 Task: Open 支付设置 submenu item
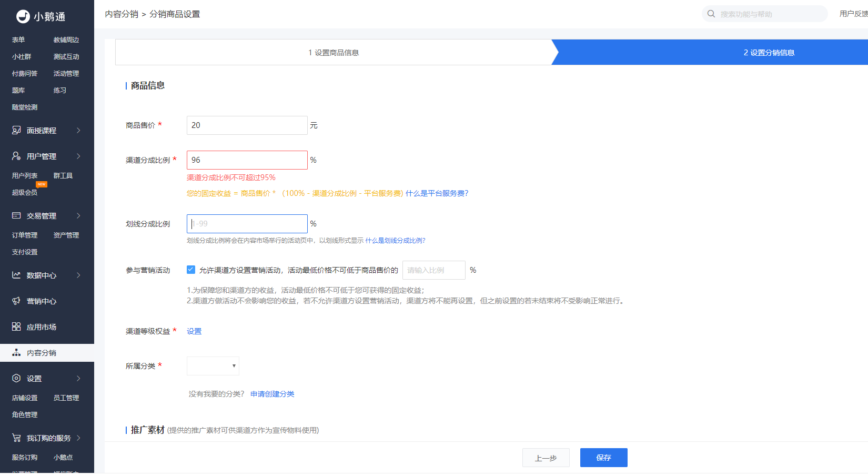coord(25,252)
